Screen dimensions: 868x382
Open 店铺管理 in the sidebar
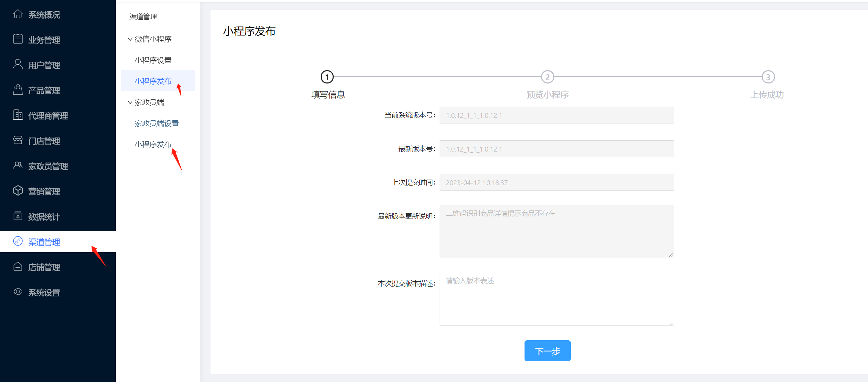pos(44,267)
